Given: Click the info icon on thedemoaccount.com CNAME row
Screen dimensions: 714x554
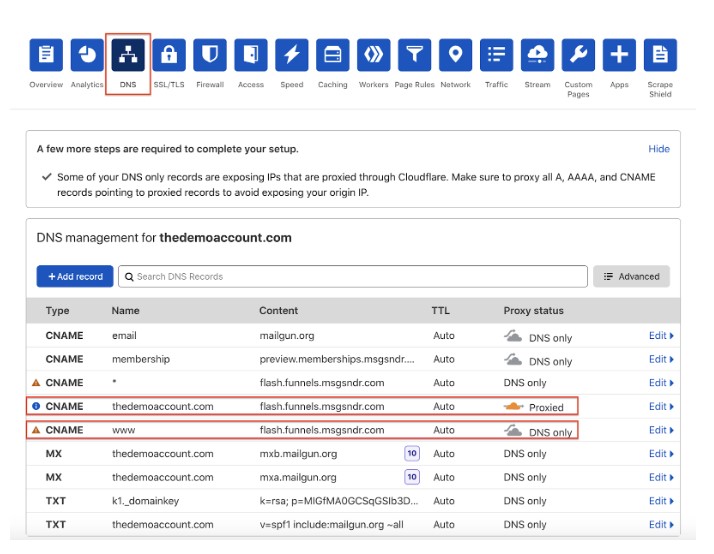Looking at the screenshot, I should point(36,406).
